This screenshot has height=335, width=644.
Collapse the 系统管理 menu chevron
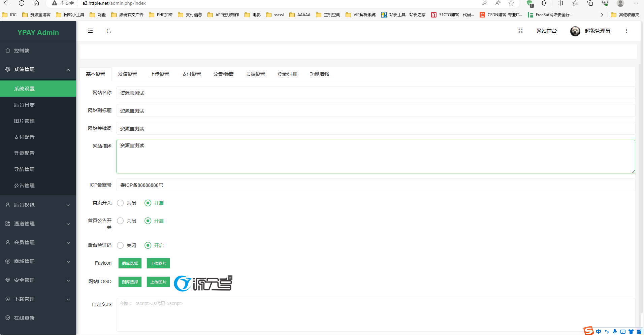[68, 70]
